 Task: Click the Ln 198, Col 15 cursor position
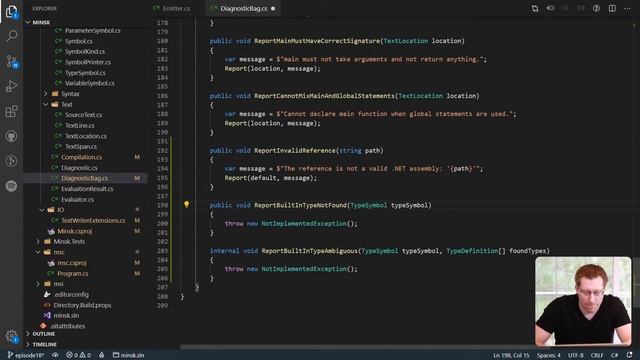511,356
